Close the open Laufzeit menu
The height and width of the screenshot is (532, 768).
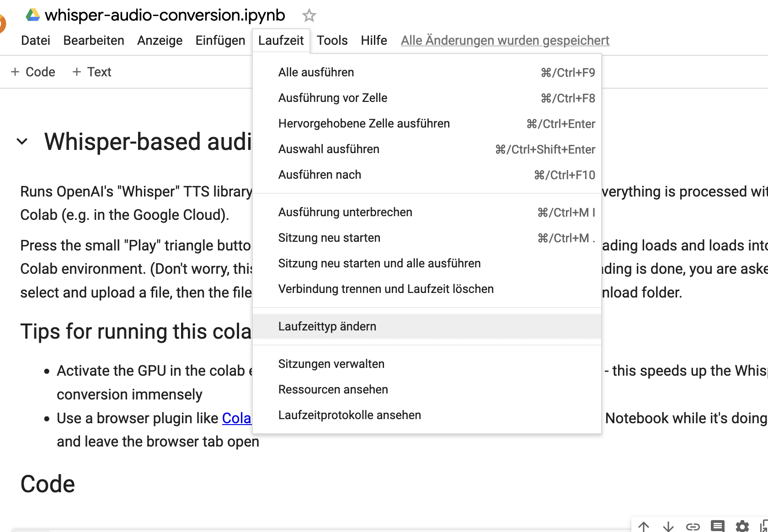281,40
